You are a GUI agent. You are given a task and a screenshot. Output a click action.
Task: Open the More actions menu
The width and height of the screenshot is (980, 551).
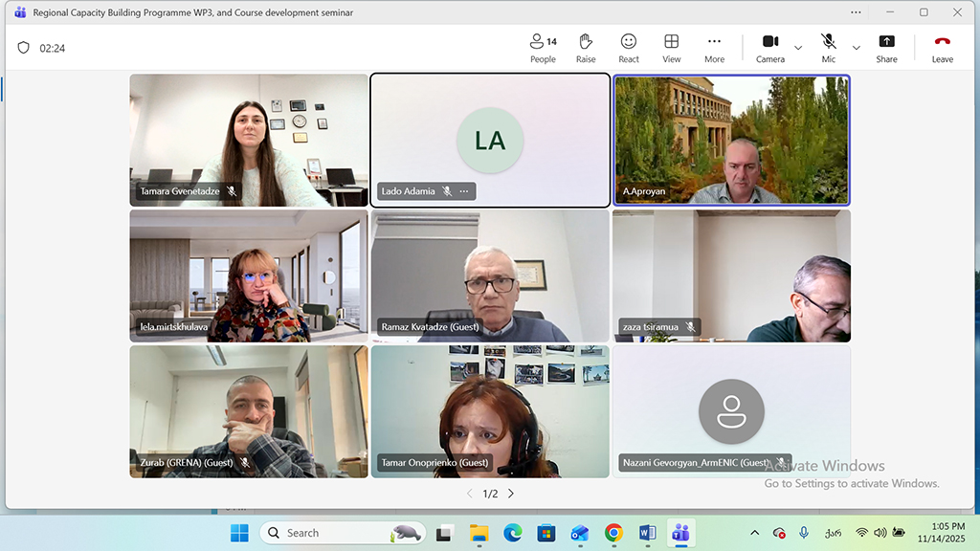(714, 48)
